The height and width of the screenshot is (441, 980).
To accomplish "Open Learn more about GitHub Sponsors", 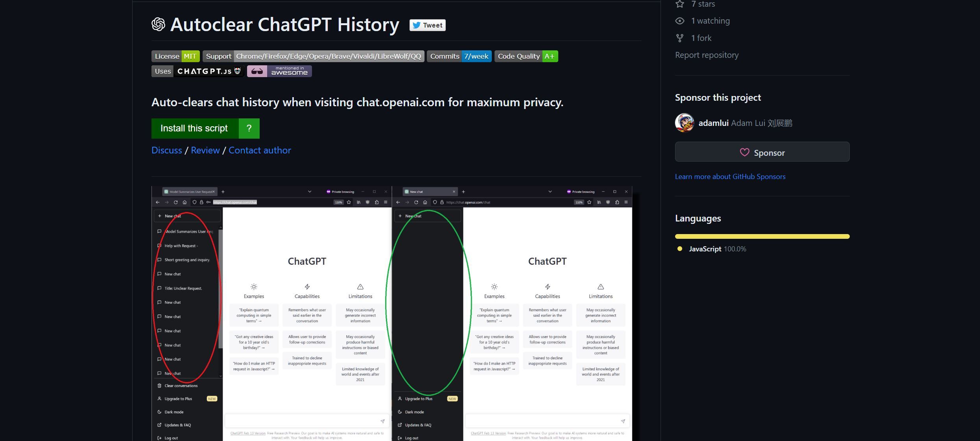I will pyautogui.click(x=730, y=177).
